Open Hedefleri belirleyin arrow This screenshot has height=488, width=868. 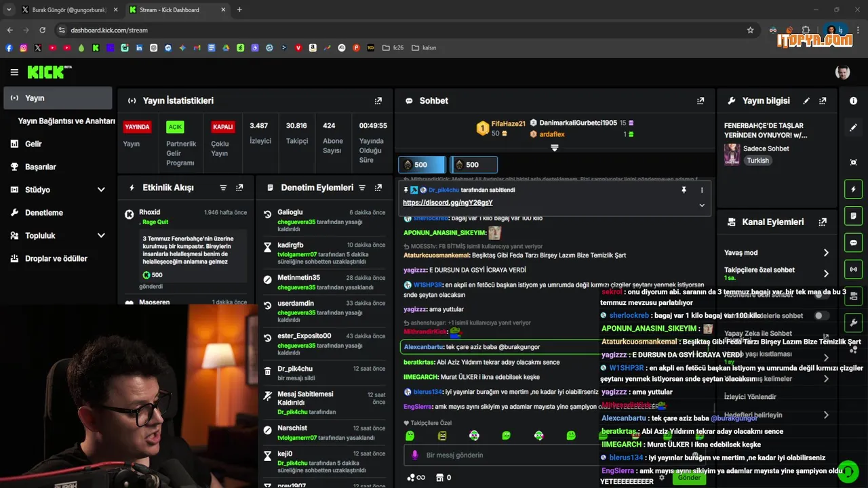(826, 415)
